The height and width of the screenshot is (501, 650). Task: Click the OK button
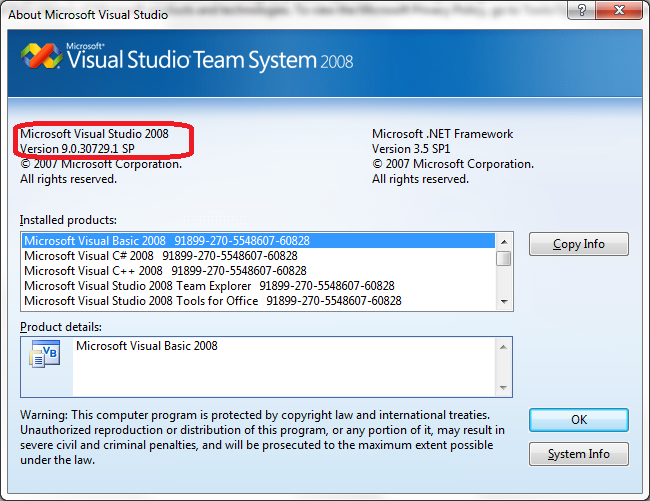pyautogui.click(x=579, y=420)
